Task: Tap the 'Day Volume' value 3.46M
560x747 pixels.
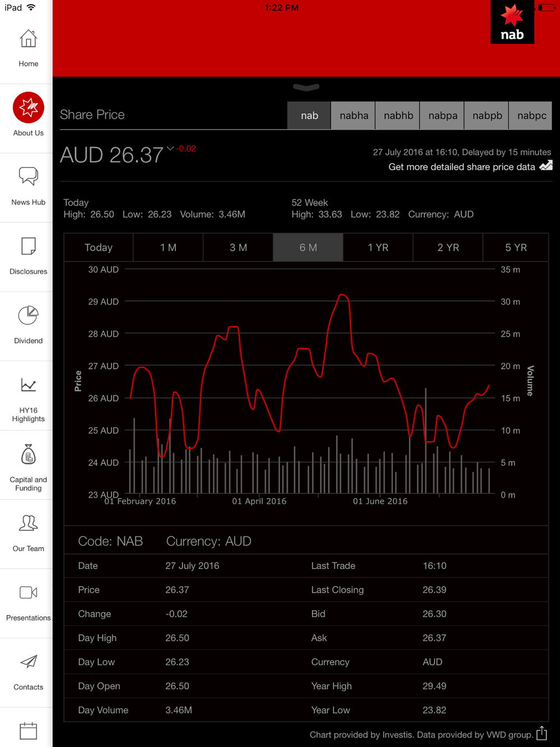Action: [179, 711]
